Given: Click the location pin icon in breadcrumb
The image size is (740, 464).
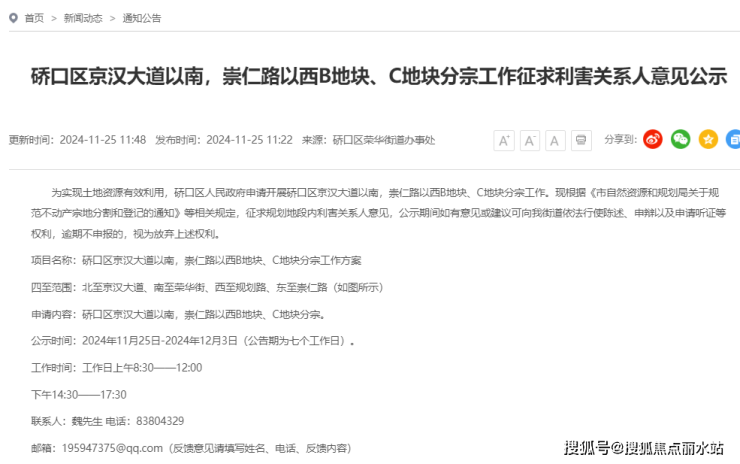Looking at the screenshot, I should [x=13, y=18].
